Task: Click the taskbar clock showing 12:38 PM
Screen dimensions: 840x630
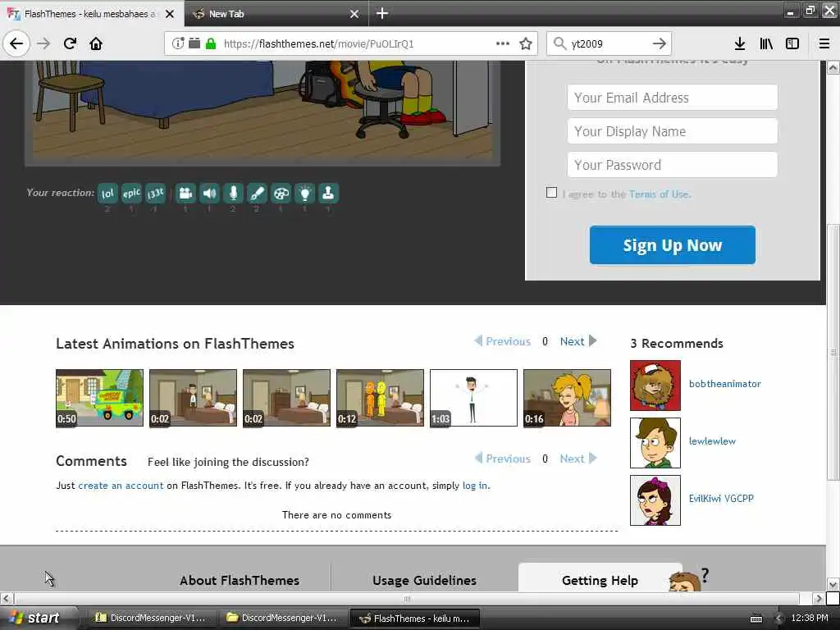Action: click(x=810, y=618)
